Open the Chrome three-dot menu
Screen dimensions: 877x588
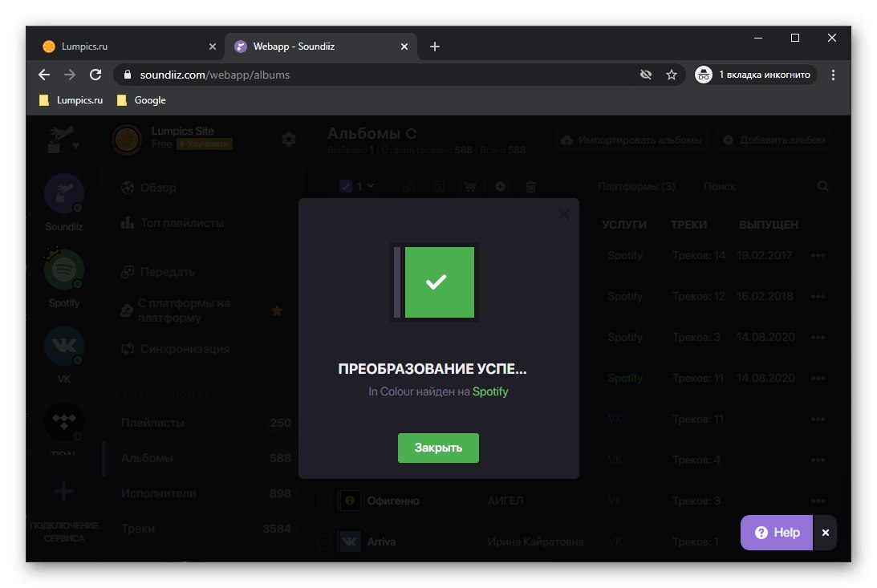(833, 75)
